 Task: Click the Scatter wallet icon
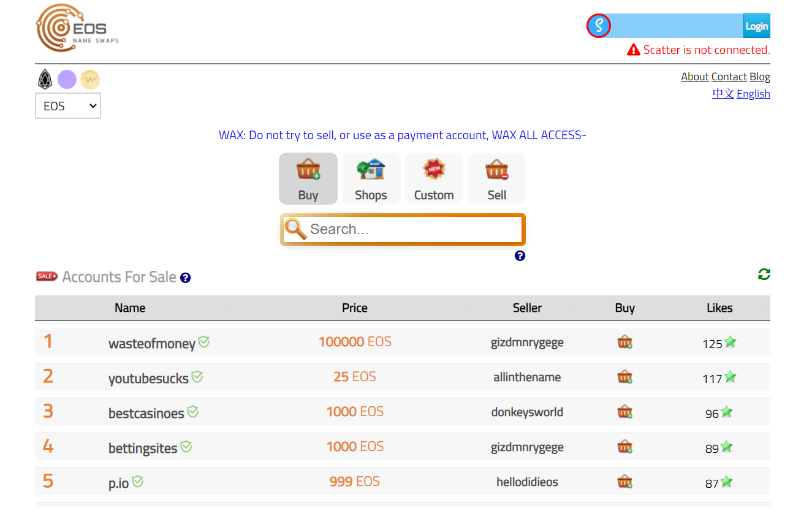pyautogui.click(x=599, y=26)
